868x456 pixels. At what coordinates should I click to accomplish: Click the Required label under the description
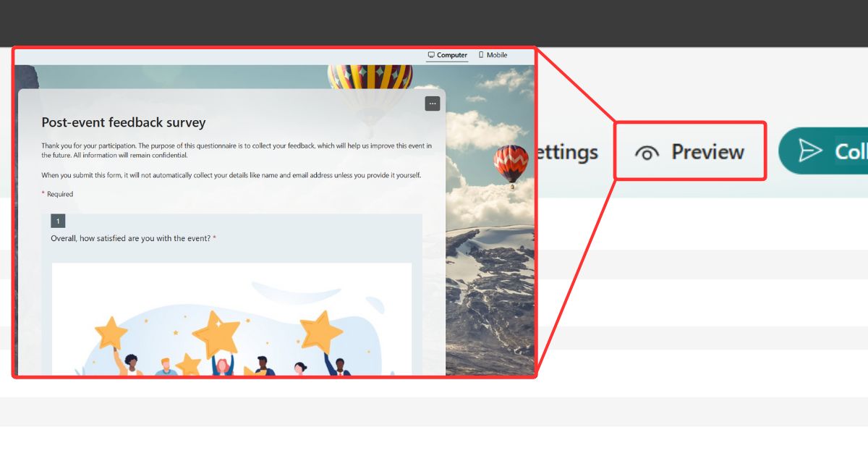pos(59,194)
